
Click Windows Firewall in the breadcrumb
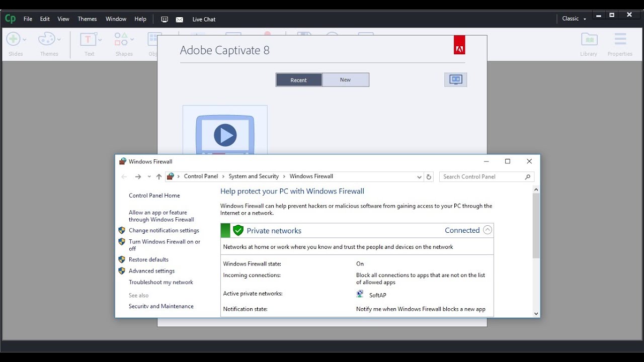pyautogui.click(x=311, y=176)
